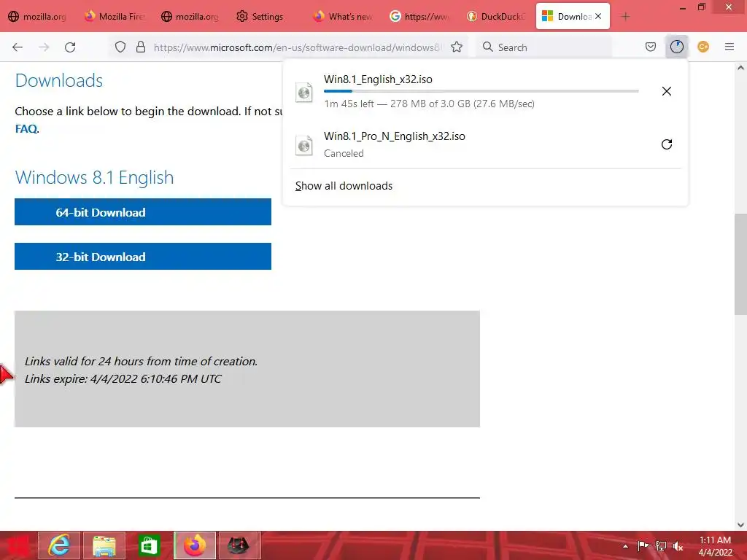Click the 32-bit Download button
The image size is (747, 560).
pos(143,256)
